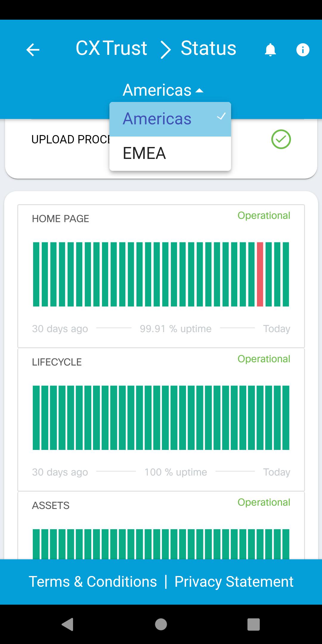Tap the Home Page Operational status label
Viewport: 322px width, 644px height.
click(264, 216)
